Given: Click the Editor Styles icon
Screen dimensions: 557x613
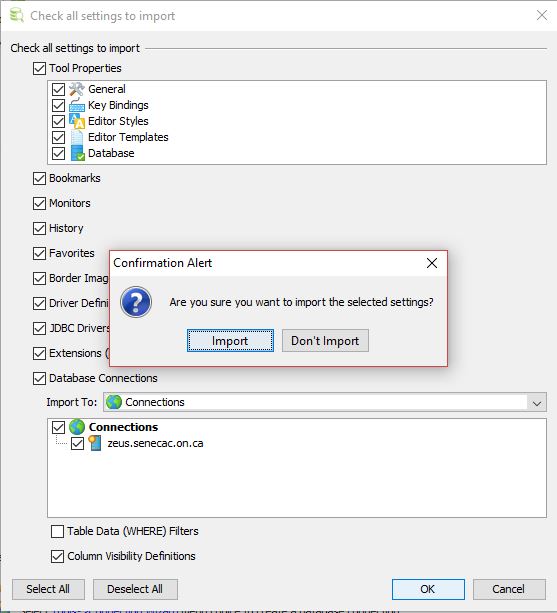Looking at the screenshot, I should coord(77,121).
